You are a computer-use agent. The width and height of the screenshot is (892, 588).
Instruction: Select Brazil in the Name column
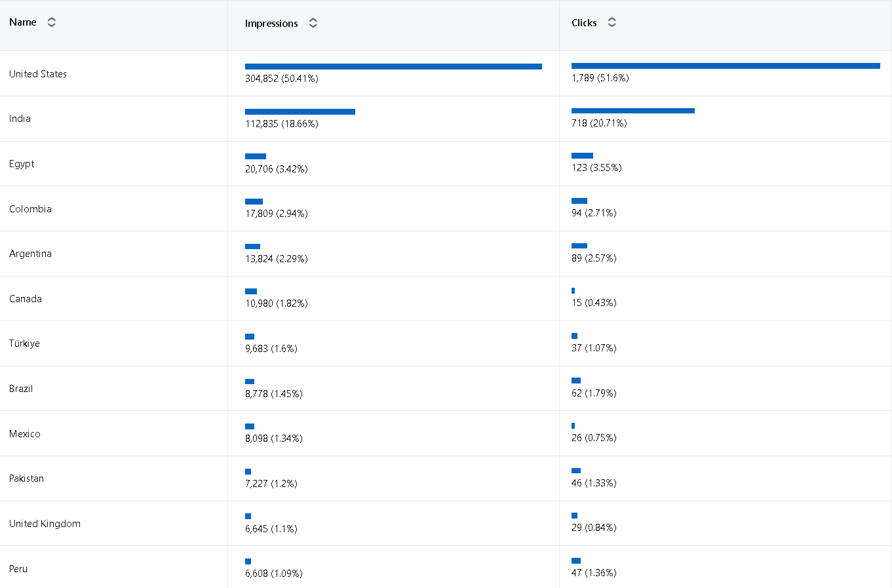(21, 389)
